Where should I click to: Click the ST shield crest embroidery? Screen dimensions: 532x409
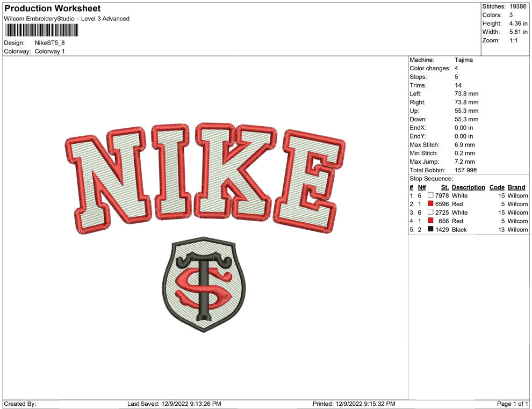coord(204,284)
